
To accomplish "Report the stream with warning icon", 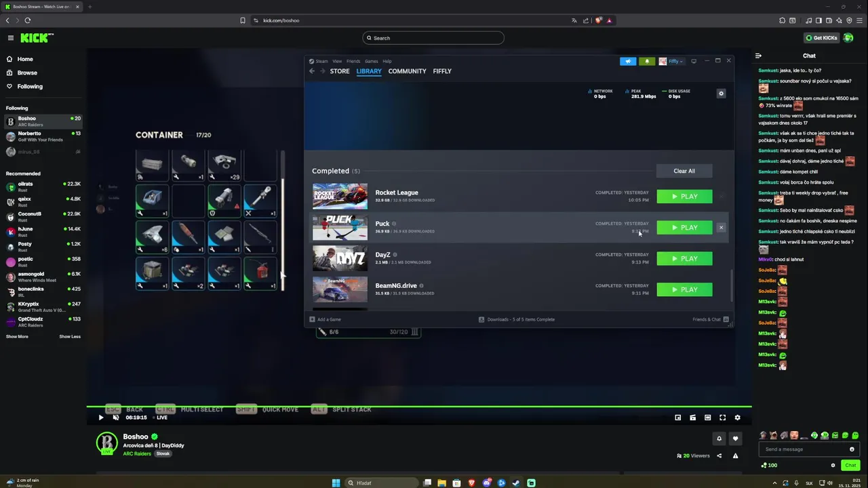I will [x=735, y=455].
